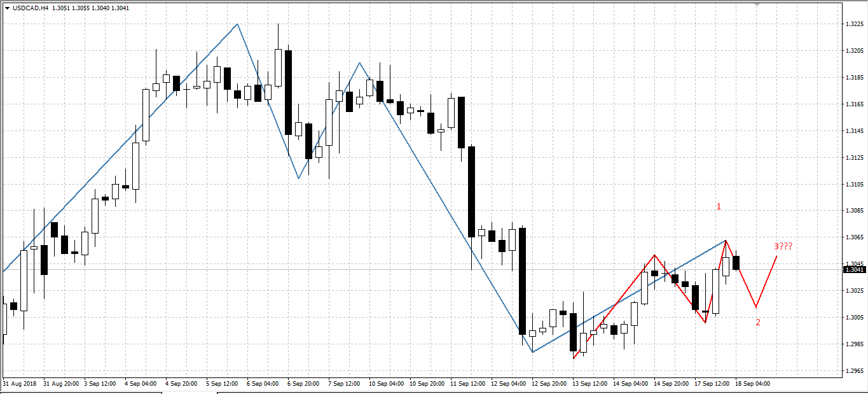Click the 3 Sep 12:00 time label
The image size is (868, 394).
coord(100,384)
